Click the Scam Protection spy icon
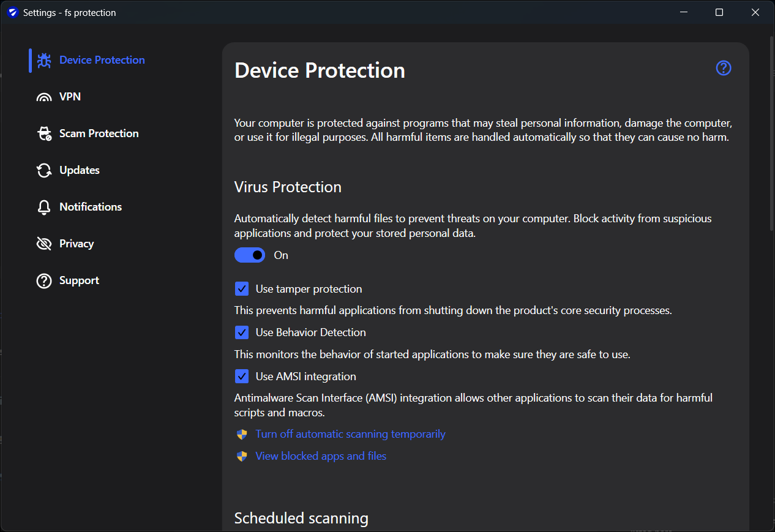The image size is (775, 532). tap(44, 133)
